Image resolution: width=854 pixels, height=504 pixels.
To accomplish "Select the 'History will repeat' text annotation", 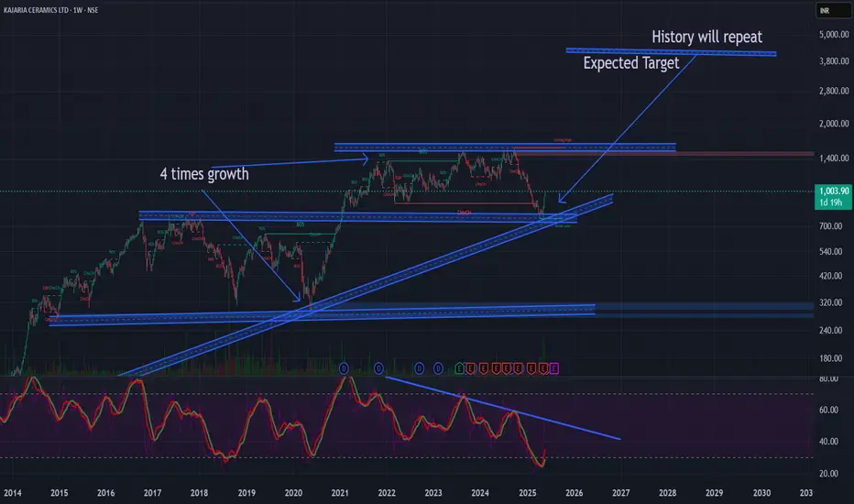I will 707,37.
